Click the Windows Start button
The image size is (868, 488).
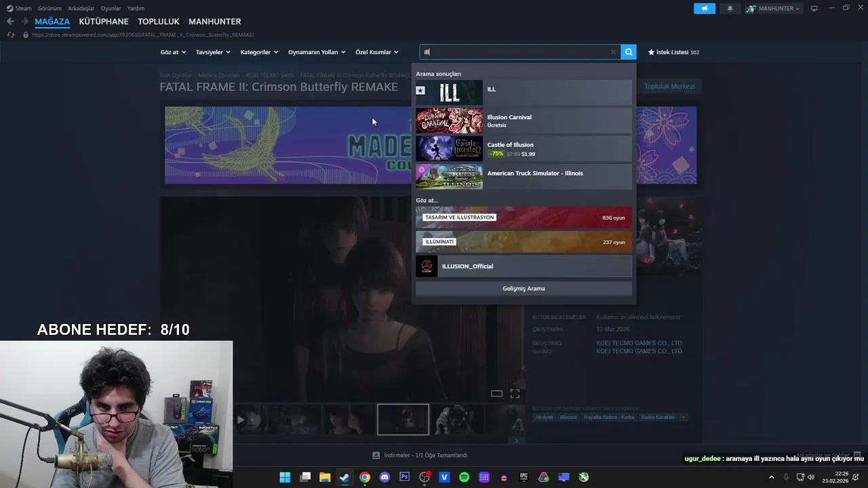[x=285, y=477]
